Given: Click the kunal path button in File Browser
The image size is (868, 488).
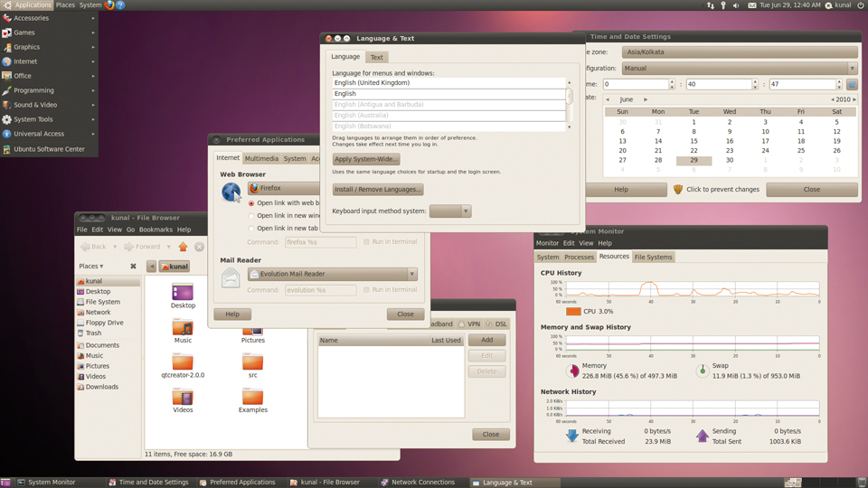Looking at the screenshot, I should click(175, 267).
